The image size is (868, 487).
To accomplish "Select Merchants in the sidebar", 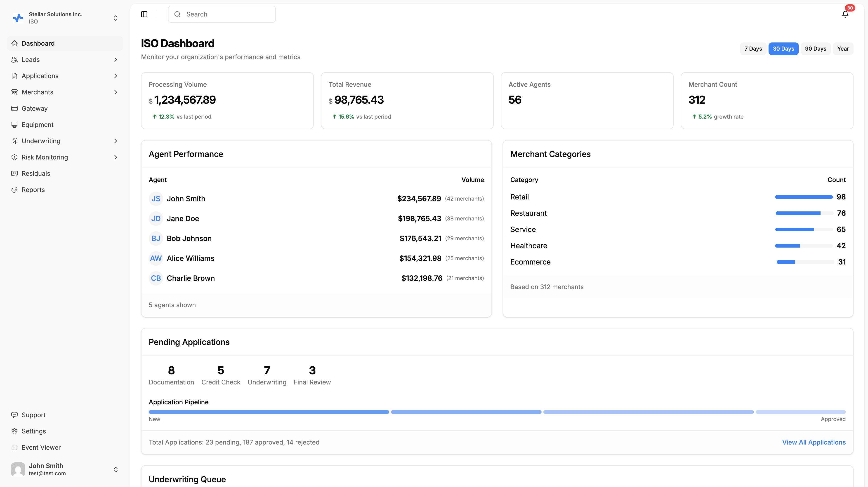I will (x=37, y=92).
